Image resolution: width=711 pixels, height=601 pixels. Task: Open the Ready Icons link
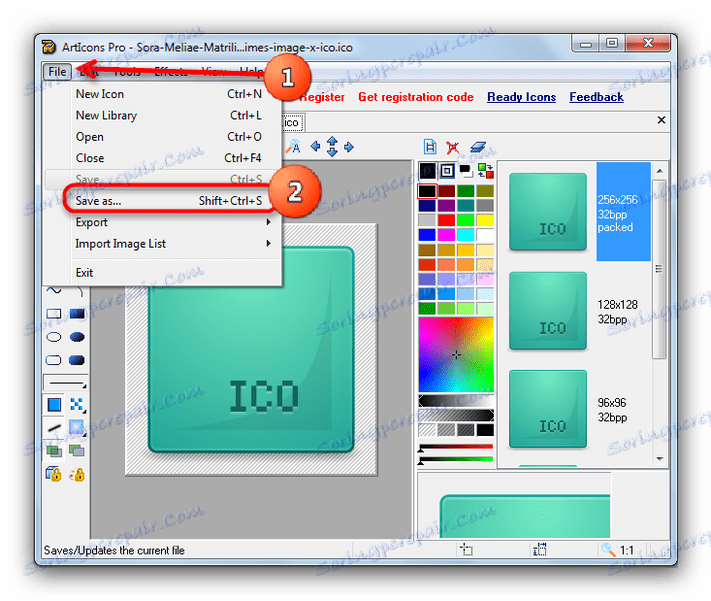[521, 97]
